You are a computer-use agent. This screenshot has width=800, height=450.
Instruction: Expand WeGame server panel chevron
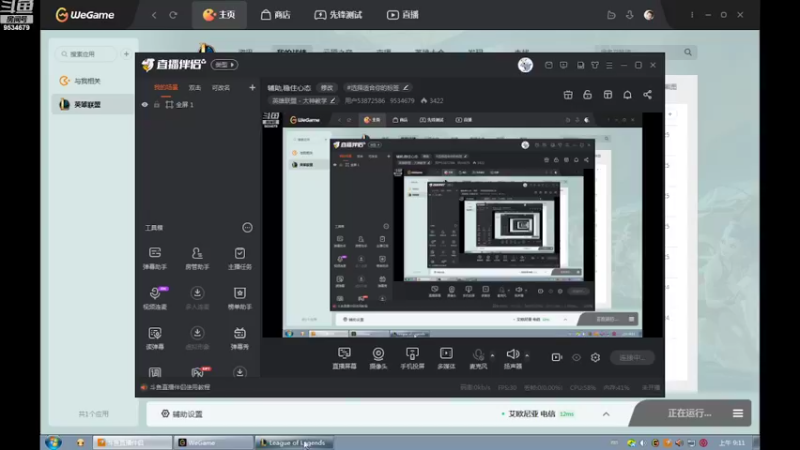point(606,414)
